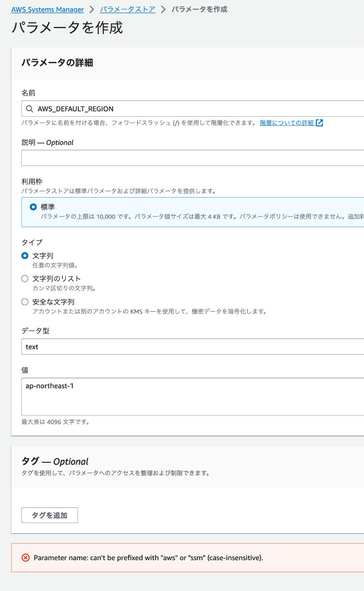Viewport: 364px width, 591px height.
Task: Select the 標準 tier radio button
Action: pyautogui.click(x=33, y=207)
